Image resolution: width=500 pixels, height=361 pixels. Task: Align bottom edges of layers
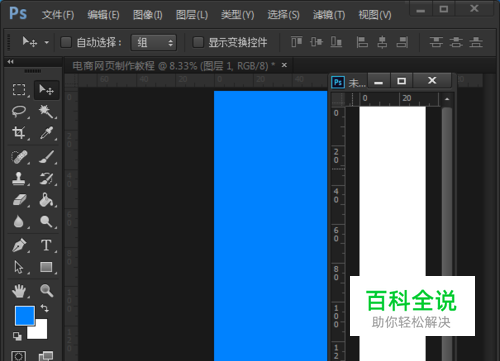coord(336,42)
